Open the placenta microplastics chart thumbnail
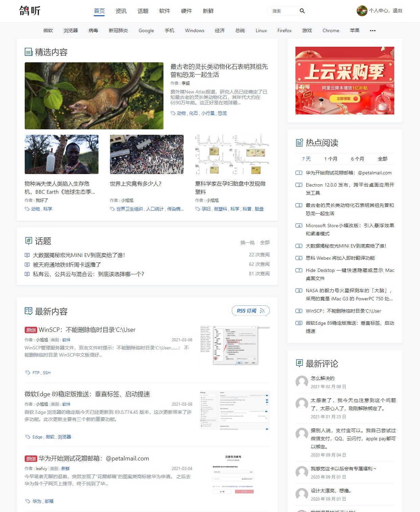 pos(232,154)
